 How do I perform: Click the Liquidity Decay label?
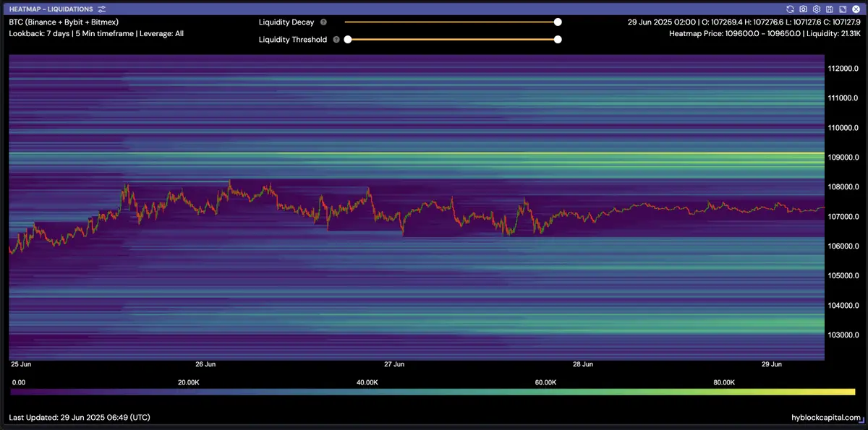pos(286,22)
